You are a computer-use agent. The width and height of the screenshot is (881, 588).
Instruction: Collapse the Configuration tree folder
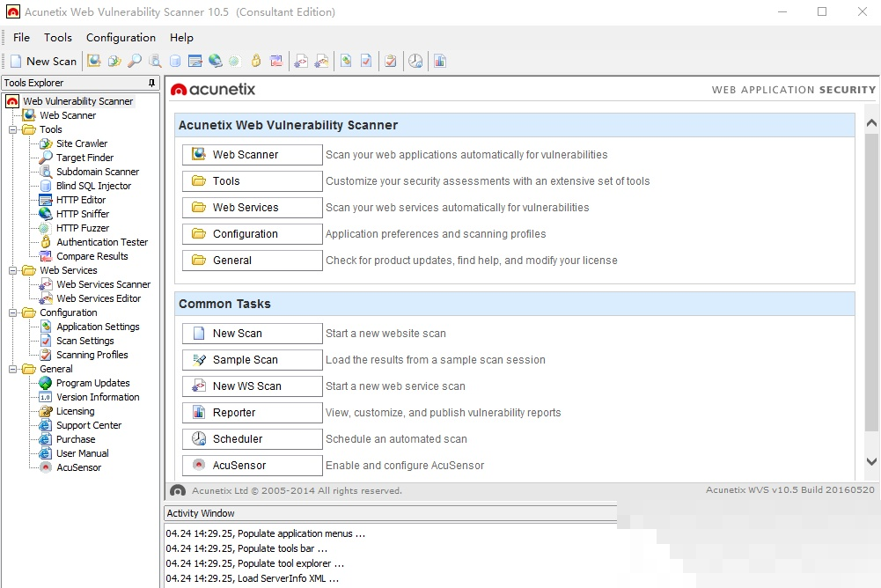click(x=13, y=313)
